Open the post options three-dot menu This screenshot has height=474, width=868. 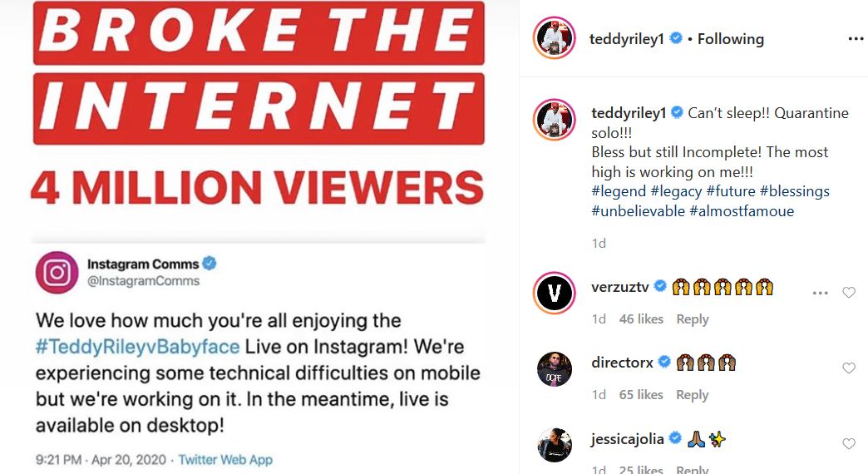point(856,39)
